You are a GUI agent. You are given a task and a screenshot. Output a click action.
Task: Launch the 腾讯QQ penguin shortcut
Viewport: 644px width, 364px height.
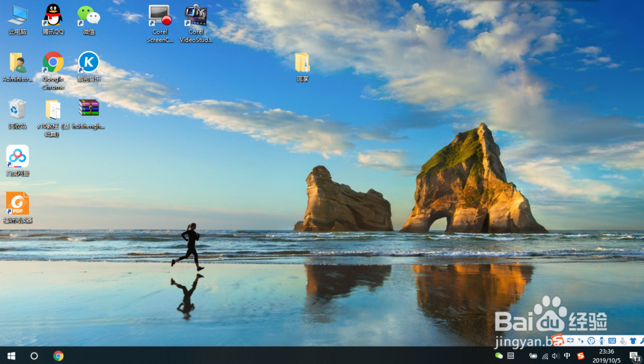pyautogui.click(x=53, y=19)
